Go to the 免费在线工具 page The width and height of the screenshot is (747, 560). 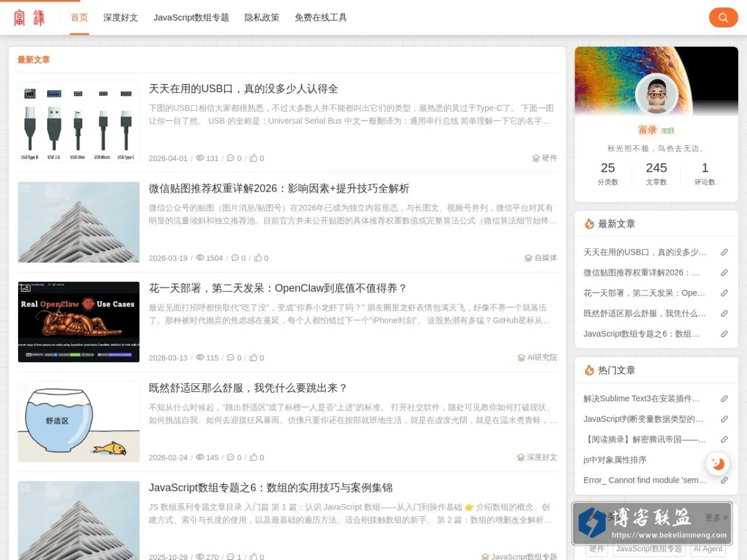coord(321,17)
